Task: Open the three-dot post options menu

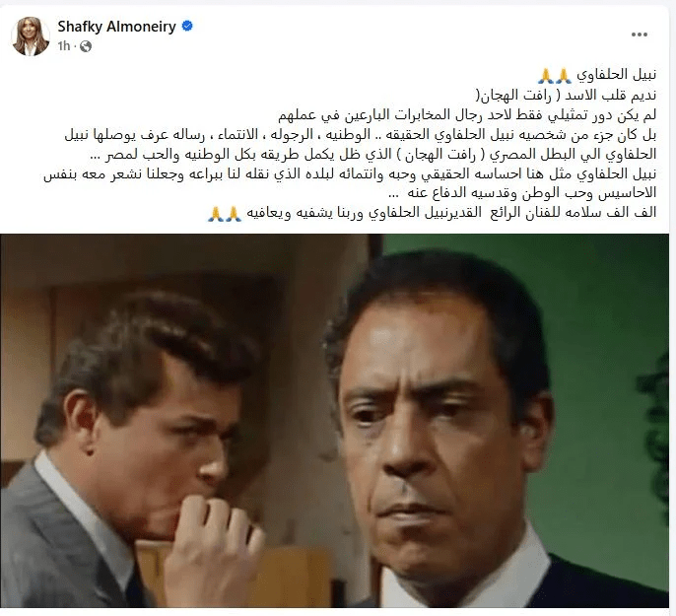Action: pos(639,34)
